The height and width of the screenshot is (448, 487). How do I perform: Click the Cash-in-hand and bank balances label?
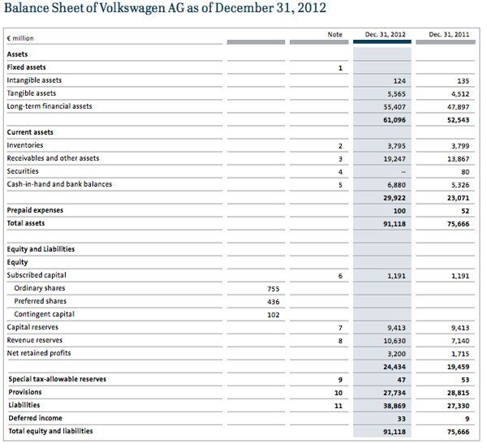pos(59,184)
